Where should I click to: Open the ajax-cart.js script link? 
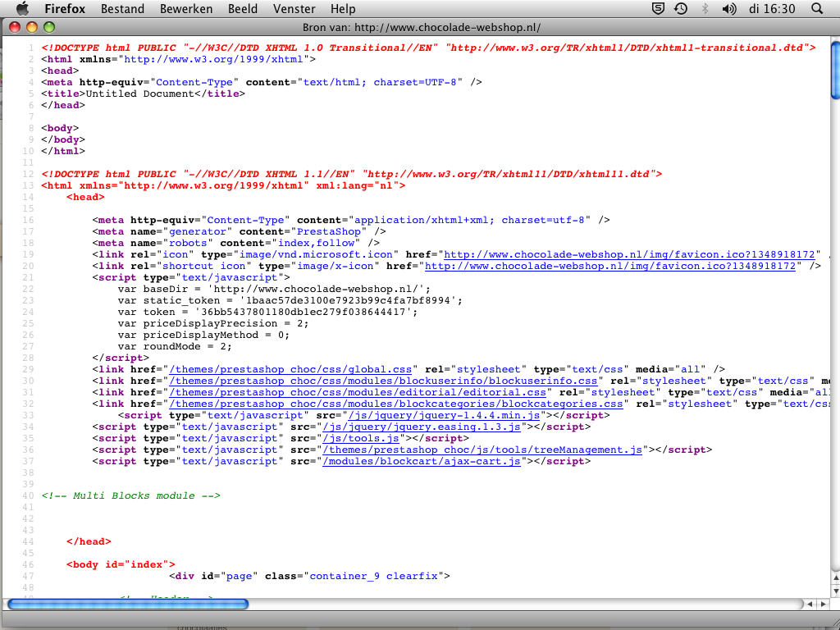(422, 461)
